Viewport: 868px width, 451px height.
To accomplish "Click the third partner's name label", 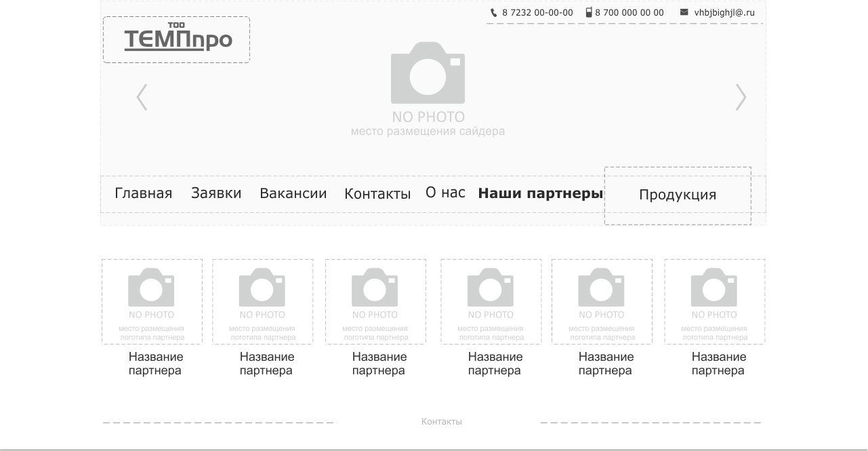I will [x=379, y=364].
